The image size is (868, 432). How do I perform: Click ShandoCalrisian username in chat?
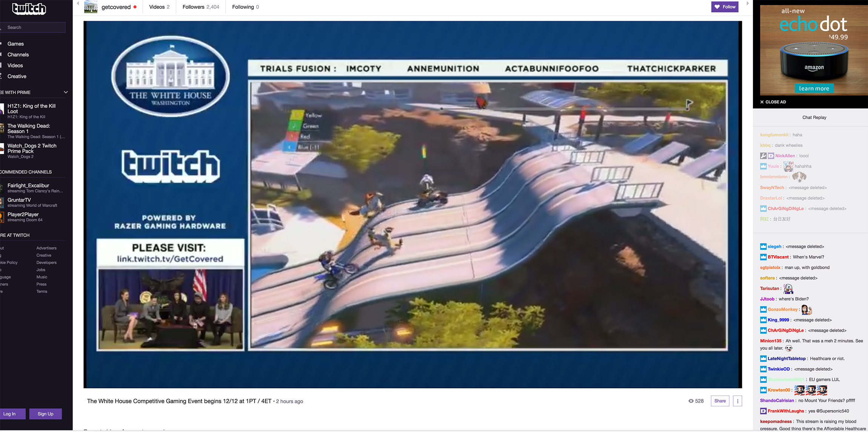(777, 400)
